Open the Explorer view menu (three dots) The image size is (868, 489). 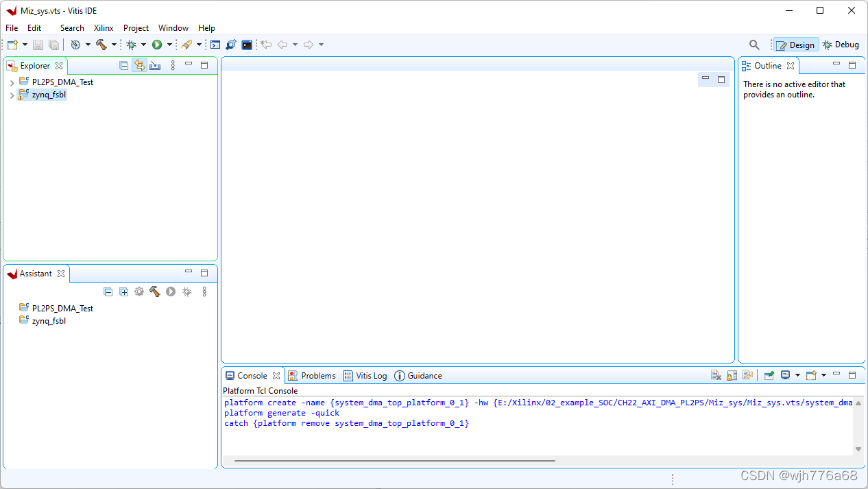point(173,66)
